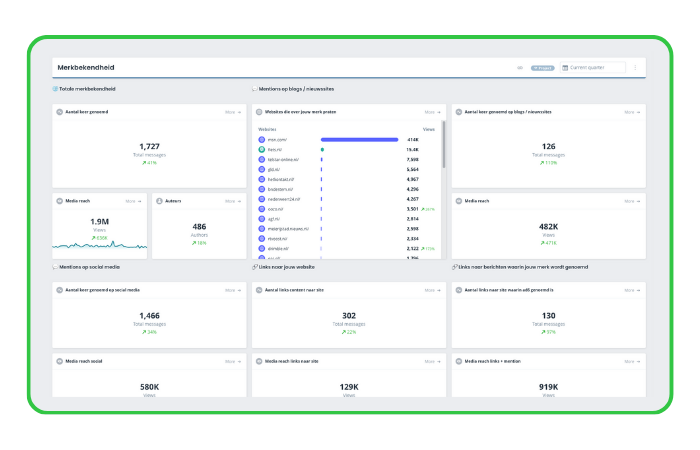The height and width of the screenshot is (450, 700).
Task: Open More on the 482K Media reach card
Action: [632, 201]
